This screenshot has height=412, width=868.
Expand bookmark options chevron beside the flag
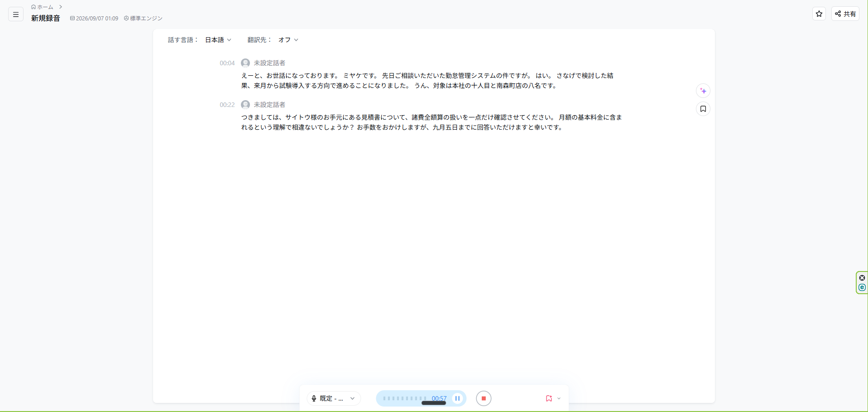pos(559,398)
